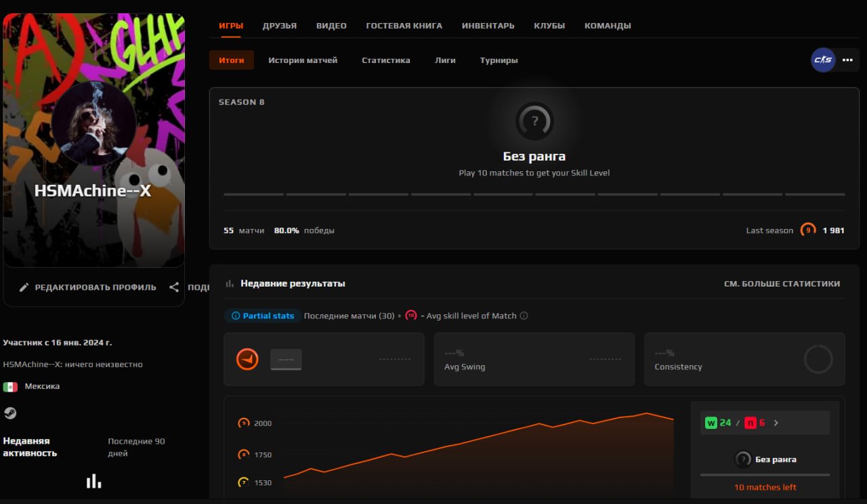Open the linked Steam account icon
The height and width of the screenshot is (504, 867).
10,413
